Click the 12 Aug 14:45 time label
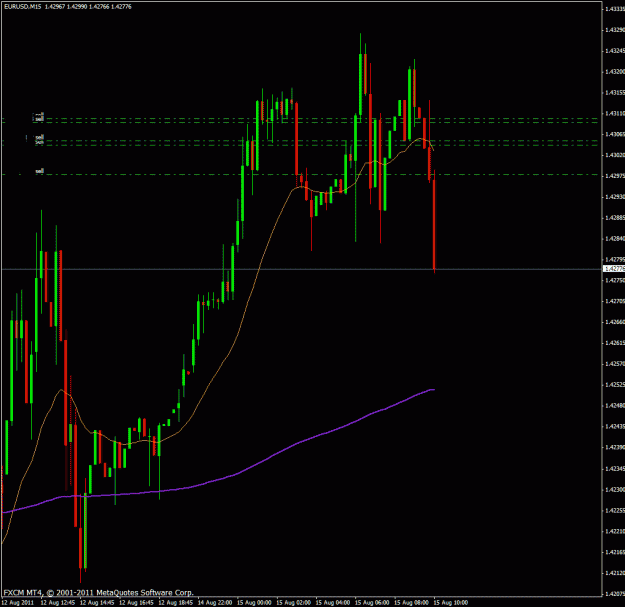625x607 pixels. point(97,602)
